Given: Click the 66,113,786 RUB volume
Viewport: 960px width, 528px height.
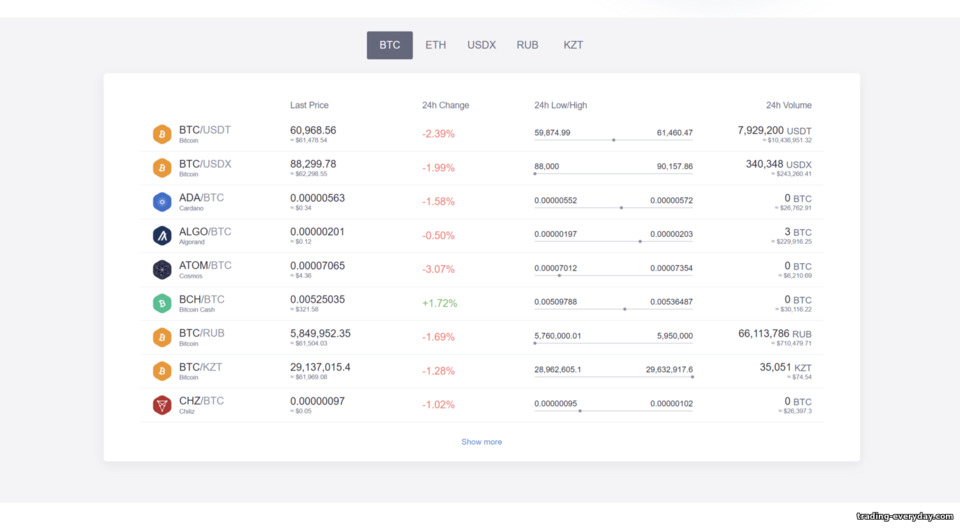Looking at the screenshot, I should coord(774,334).
